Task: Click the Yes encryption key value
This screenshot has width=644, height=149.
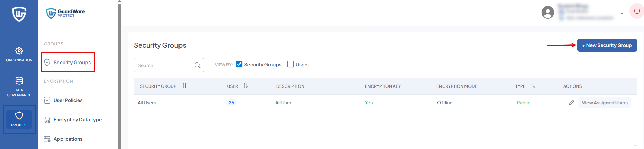Action: pos(369,103)
